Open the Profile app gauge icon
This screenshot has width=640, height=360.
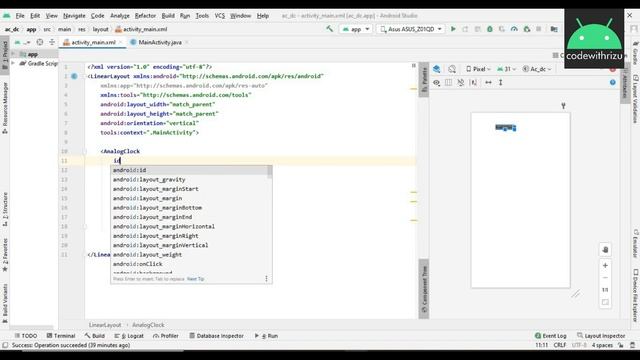pyautogui.click(x=514, y=29)
